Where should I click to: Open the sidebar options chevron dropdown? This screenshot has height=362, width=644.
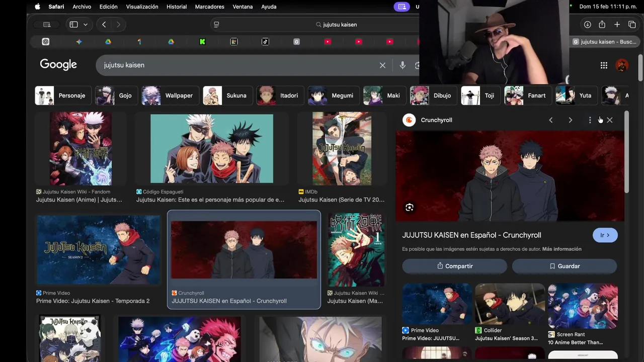[x=86, y=25]
